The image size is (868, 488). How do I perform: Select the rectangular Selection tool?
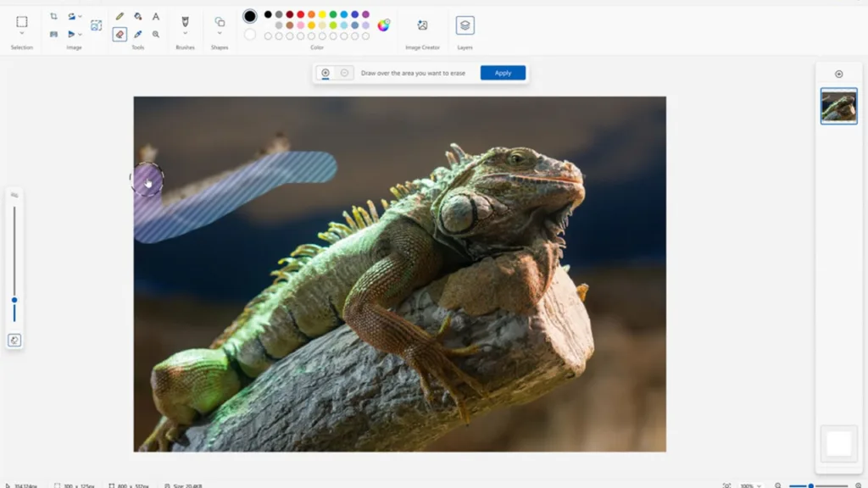(21, 21)
